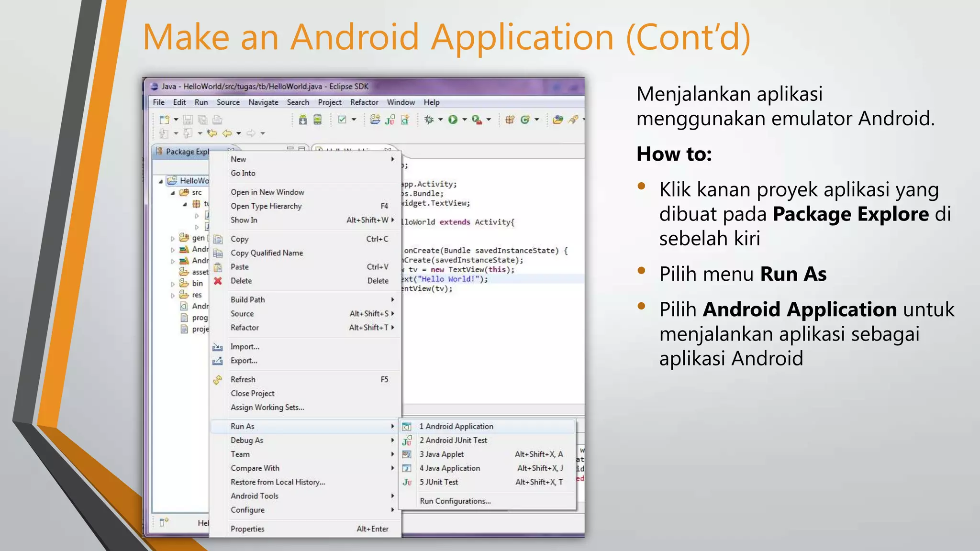Click the Refresh icon in context menu
The width and height of the screenshot is (980, 551).
[218, 380]
